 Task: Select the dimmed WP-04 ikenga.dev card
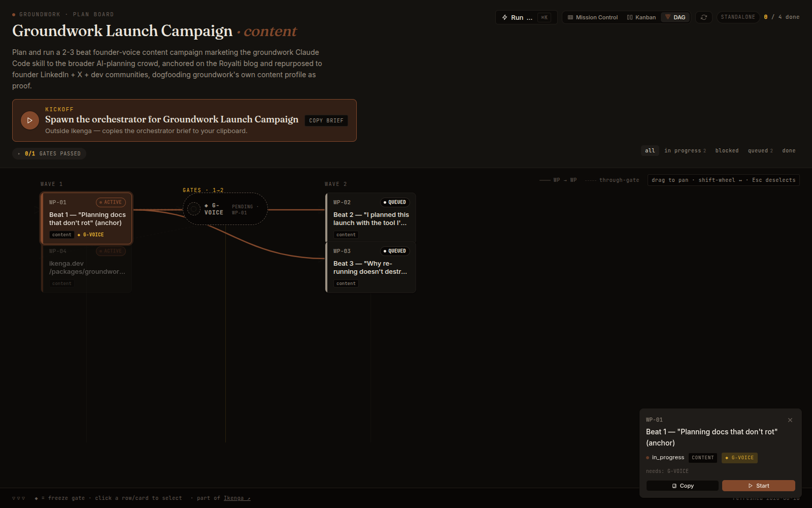[87, 269]
